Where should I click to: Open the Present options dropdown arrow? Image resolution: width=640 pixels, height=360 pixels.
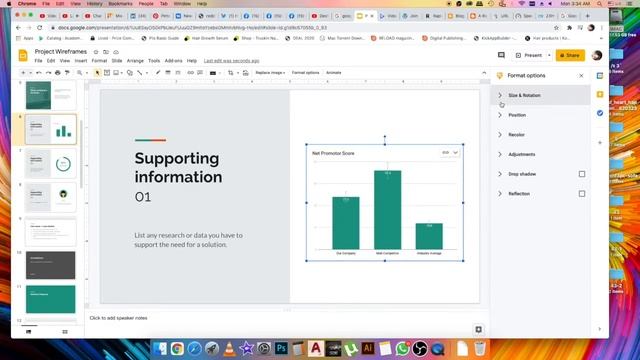pos(549,55)
